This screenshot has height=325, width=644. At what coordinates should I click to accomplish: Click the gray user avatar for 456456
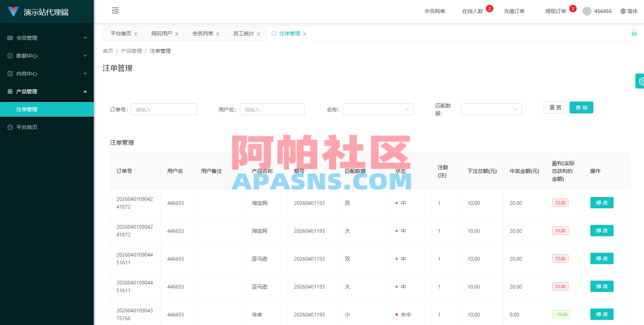click(x=587, y=11)
